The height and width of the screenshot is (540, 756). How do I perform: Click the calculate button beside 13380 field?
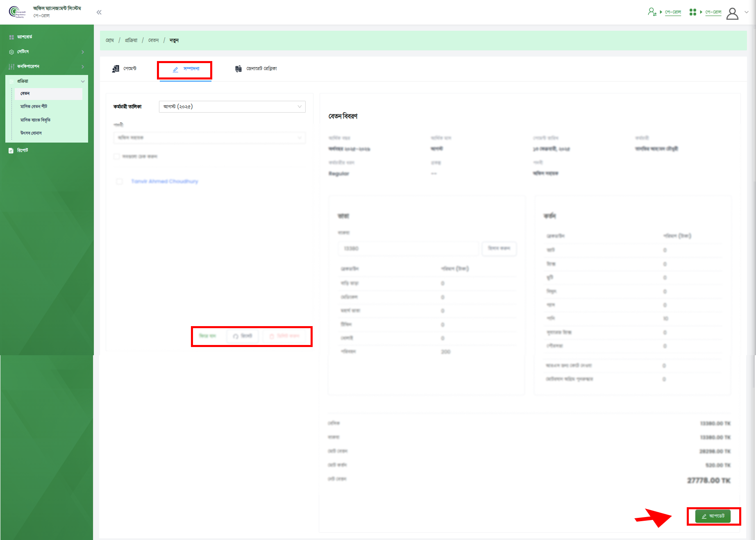click(x=499, y=249)
